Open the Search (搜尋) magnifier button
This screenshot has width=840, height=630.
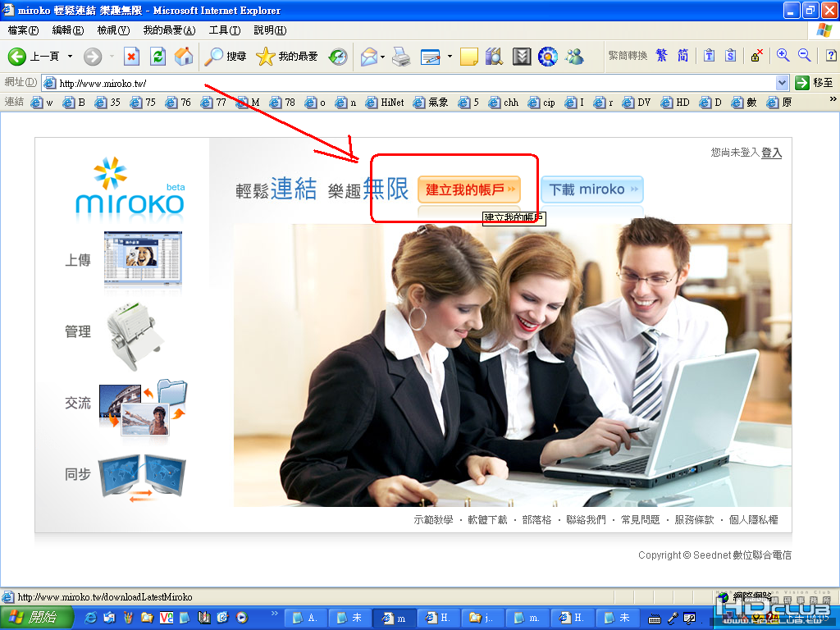pyautogui.click(x=225, y=57)
